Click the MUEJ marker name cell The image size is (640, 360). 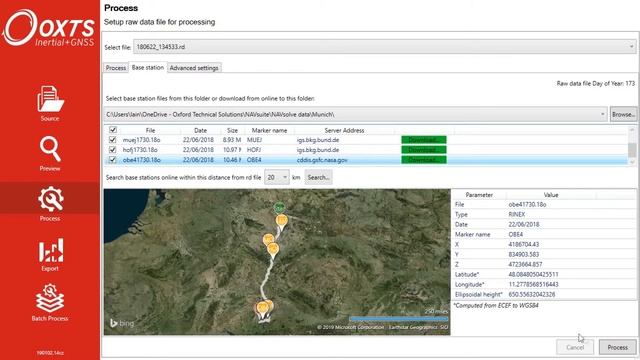(x=254, y=140)
